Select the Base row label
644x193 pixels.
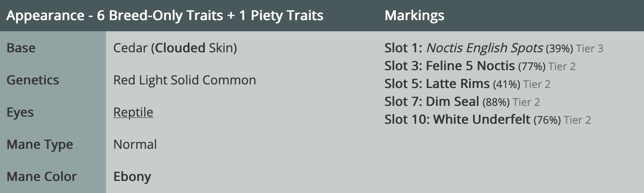click(21, 48)
